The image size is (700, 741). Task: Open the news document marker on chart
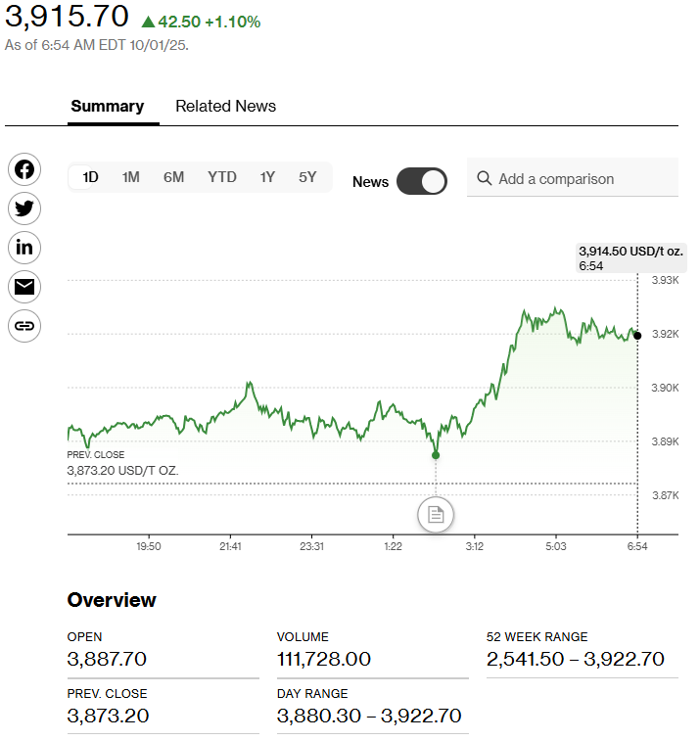(436, 514)
